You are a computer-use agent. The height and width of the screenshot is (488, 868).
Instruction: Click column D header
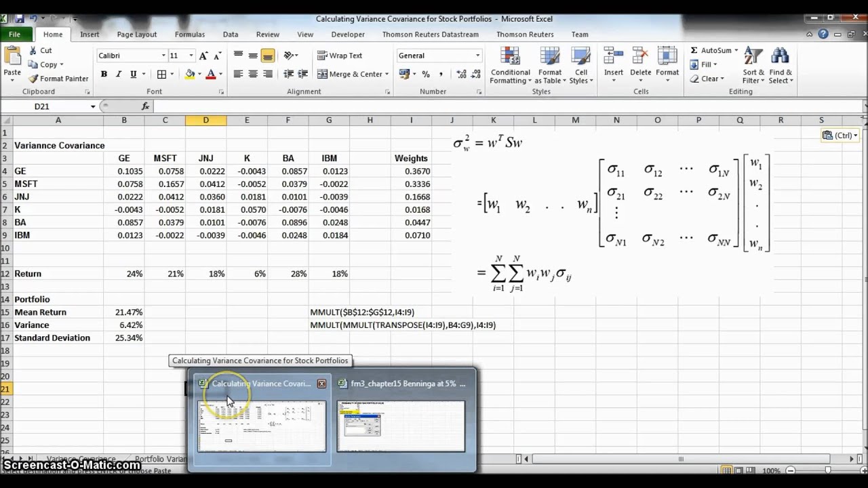tap(205, 120)
